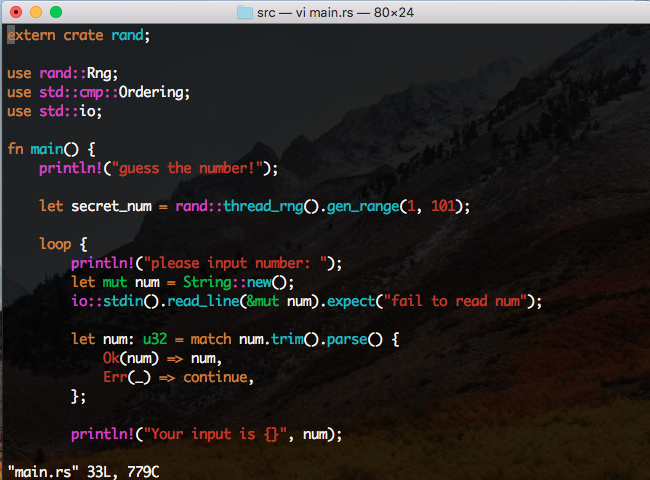Click the line 'use std::cmp::Ordering;'
Screen dimensions: 650x480
[x=99, y=92]
